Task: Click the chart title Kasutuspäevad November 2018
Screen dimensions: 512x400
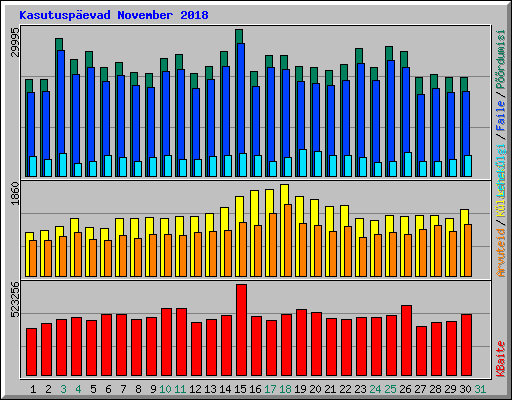Action: point(114,15)
